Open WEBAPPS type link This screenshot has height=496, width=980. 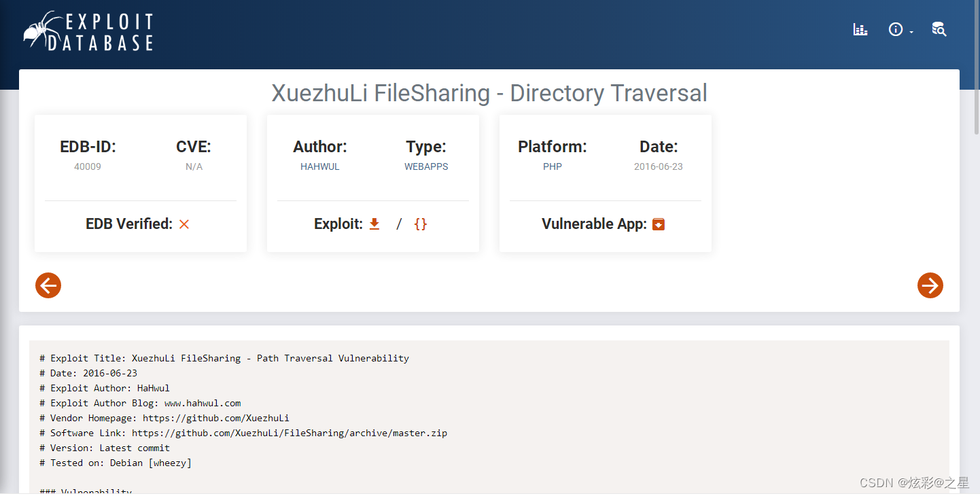pyautogui.click(x=426, y=166)
